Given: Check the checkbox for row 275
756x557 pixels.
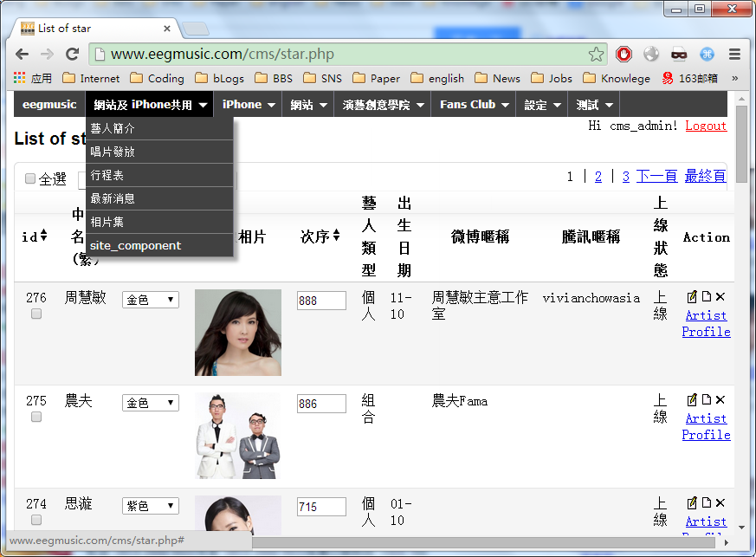Looking at the screenshot, I should point(36,418).
